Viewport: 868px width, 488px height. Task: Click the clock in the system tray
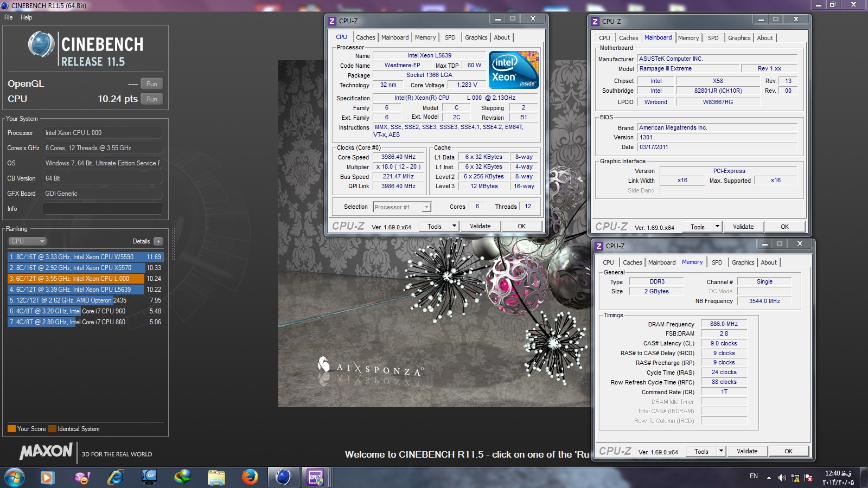[838, 478]
